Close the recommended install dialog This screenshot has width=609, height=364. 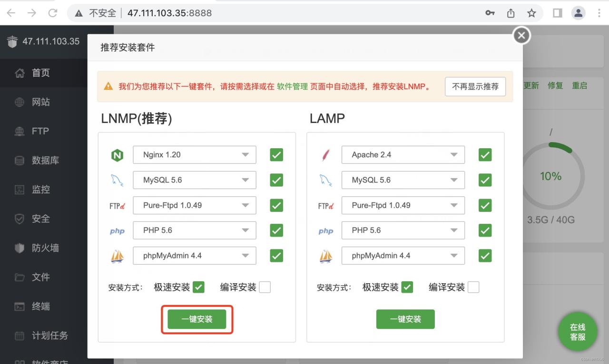pos(521,35)
